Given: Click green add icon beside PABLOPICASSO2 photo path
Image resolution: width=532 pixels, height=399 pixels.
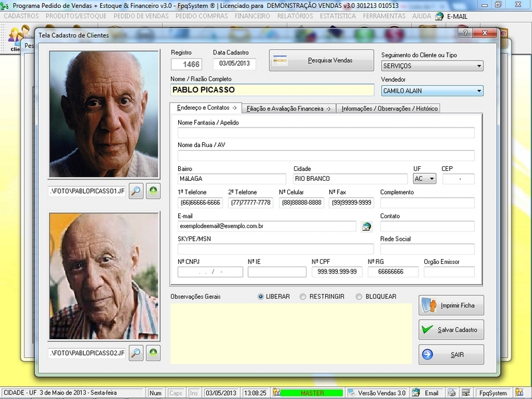Looking at the screenshot, I should point(153,352).
